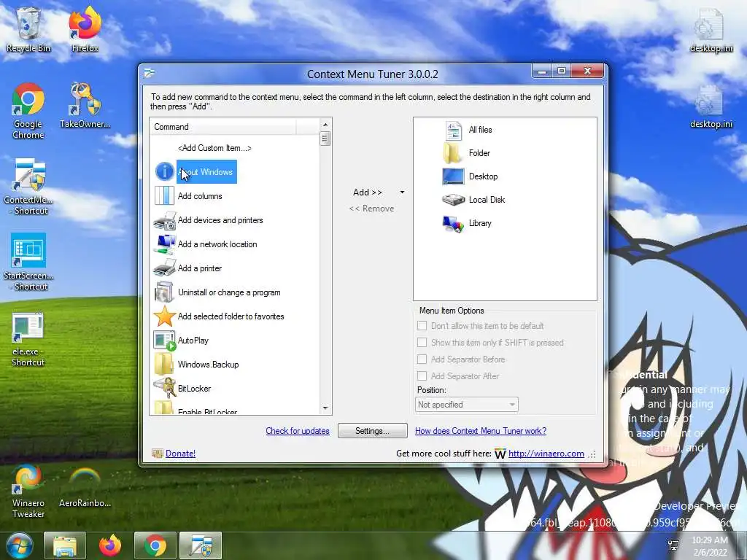The width and height of the screenshot is (747, 560).
Task: Select the Uninstall or change a program text
Action: tap(229, 292)
